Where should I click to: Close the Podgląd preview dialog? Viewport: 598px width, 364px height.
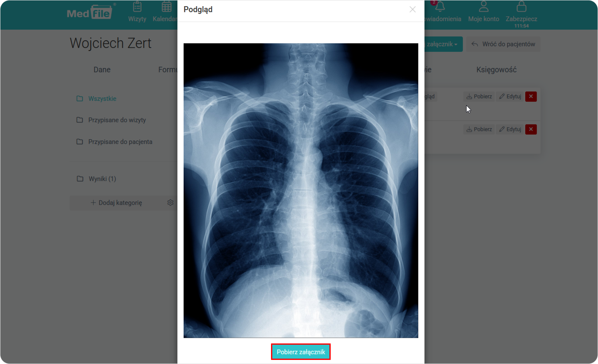412,9
